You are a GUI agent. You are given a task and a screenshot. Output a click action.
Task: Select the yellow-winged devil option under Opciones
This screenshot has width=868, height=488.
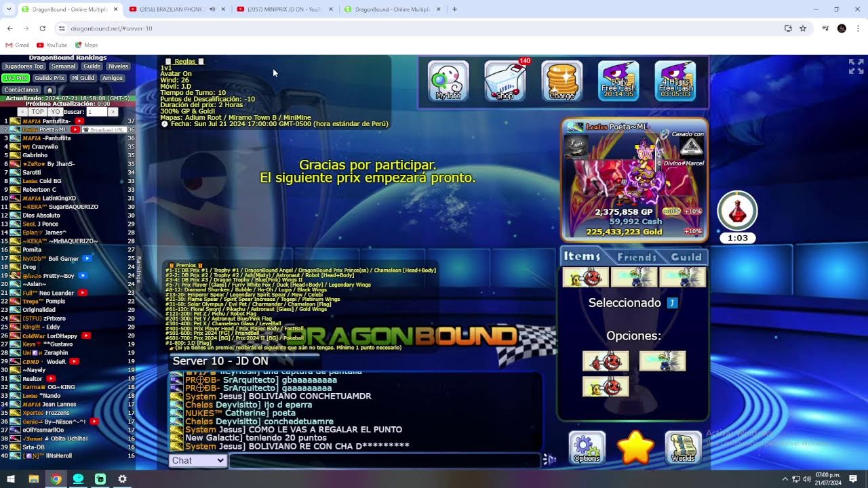click(x=606, y=386)
